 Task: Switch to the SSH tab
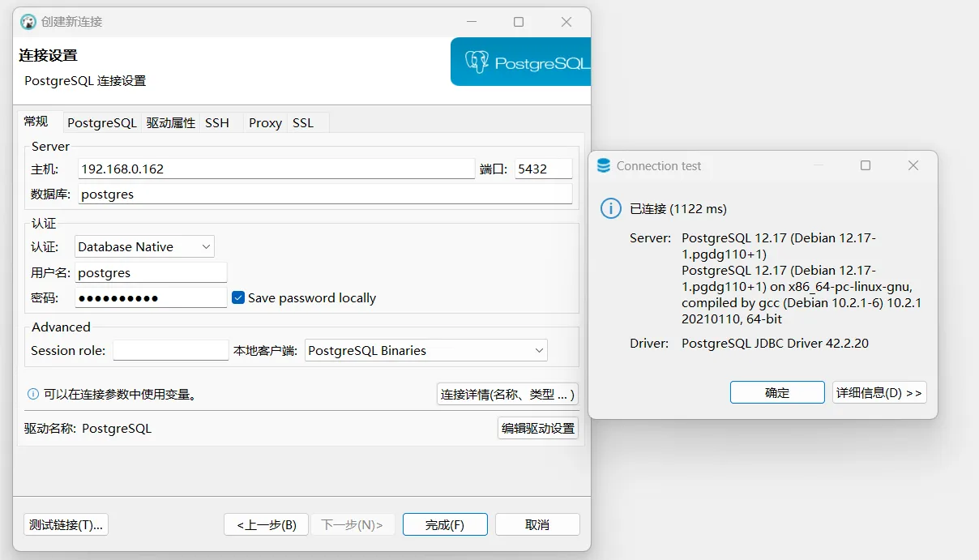(x=217, y=122)
